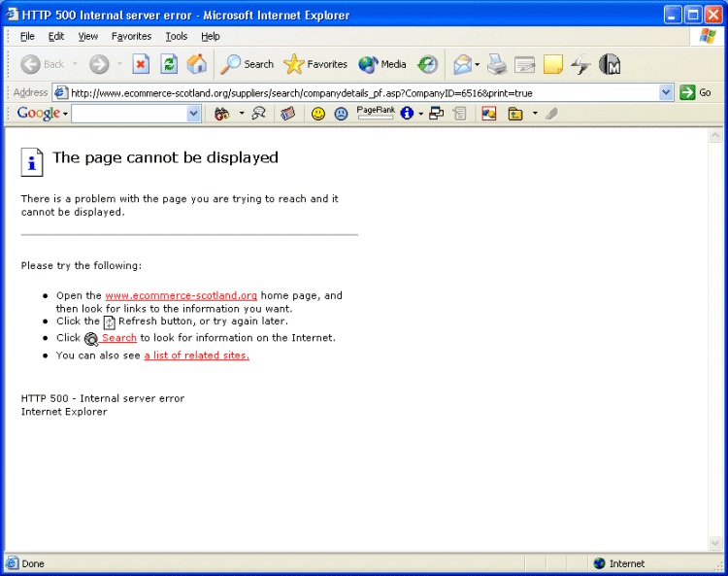
Task: Open the File menu
Action: (x=27, y=36)
